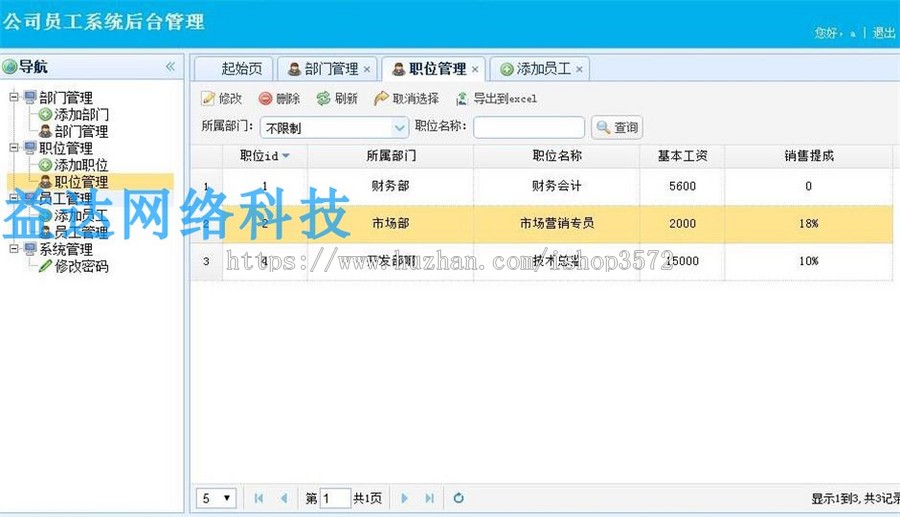900x517 pixels.
Task: Close the 职位管理 tab
Action: [475, 69]
